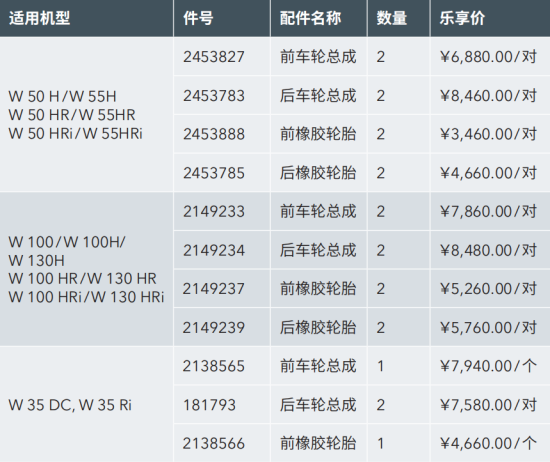The width and height of the screenshot is (550, 462).
Task: Click the price ¥8,480.00/对
Action: click(x=488, y=250)
